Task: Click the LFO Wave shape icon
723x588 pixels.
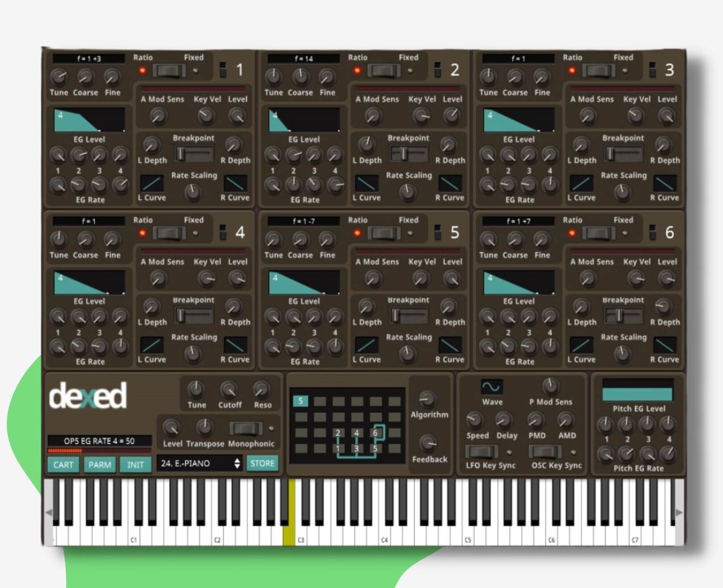Action: 491,386
